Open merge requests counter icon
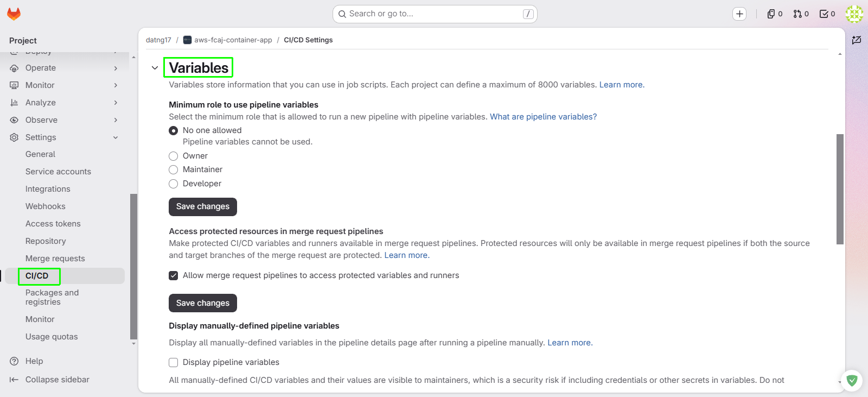Image resolution: width=868 pixels, height=397 pixels. pos(801,14)
